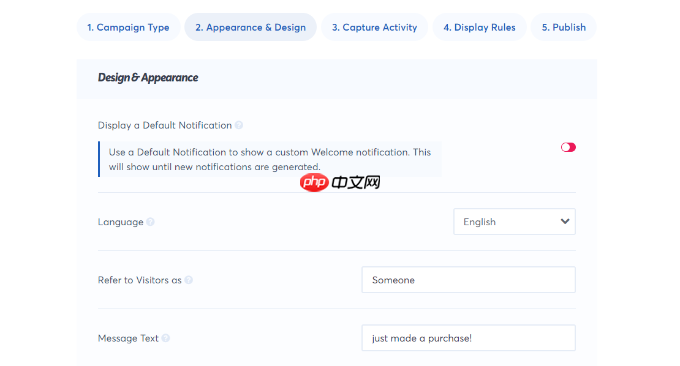Open the Campaign Type step tab
This screenshot has width=680, height=366.
128,27
